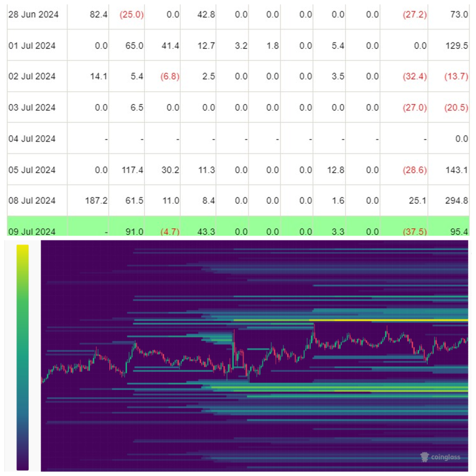Click the 65.0 value in 01 Jul row
Screen dimensions: 476x476
point(134,46)
